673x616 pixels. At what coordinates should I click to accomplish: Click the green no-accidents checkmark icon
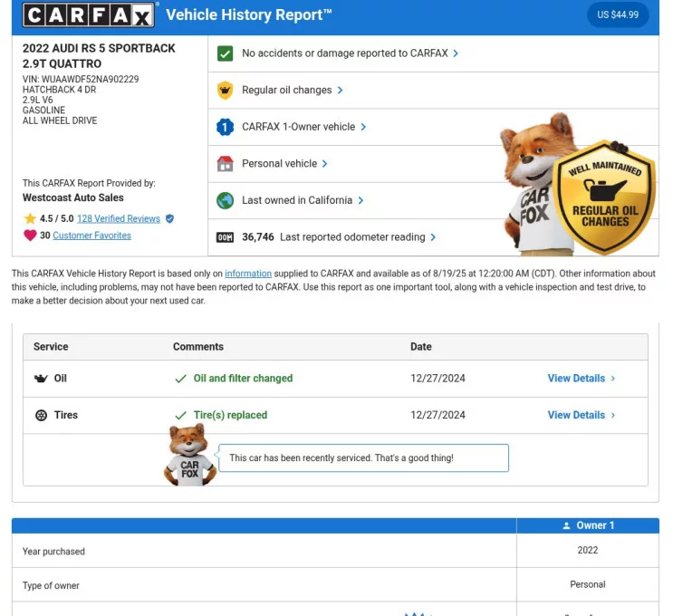pos(226,53)
